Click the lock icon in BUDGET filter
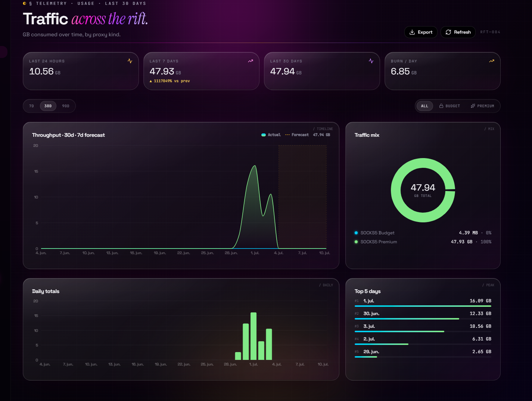The image size is (532, 401). click(x=441, y=106)
